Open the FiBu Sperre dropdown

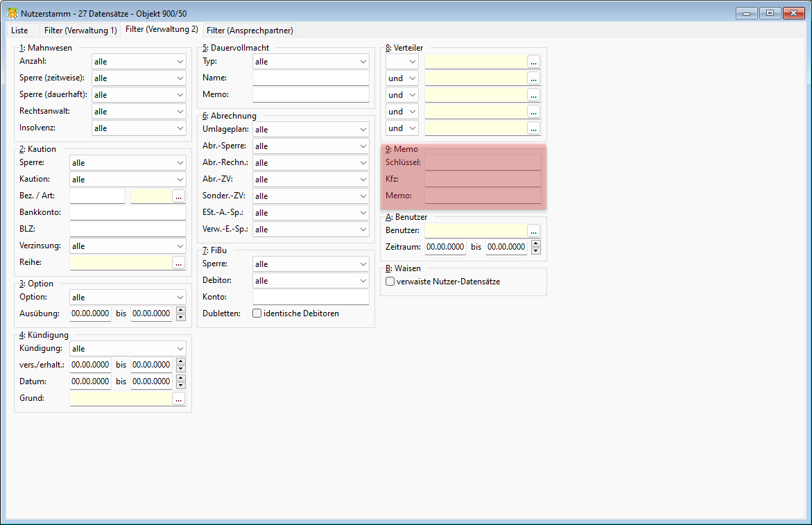pyautogui.click(x=311, y=264)
